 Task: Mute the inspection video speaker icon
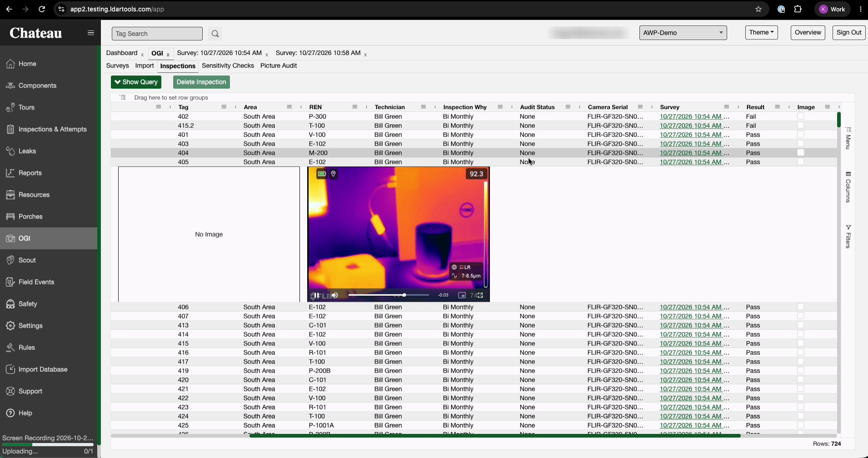[335, 295]
